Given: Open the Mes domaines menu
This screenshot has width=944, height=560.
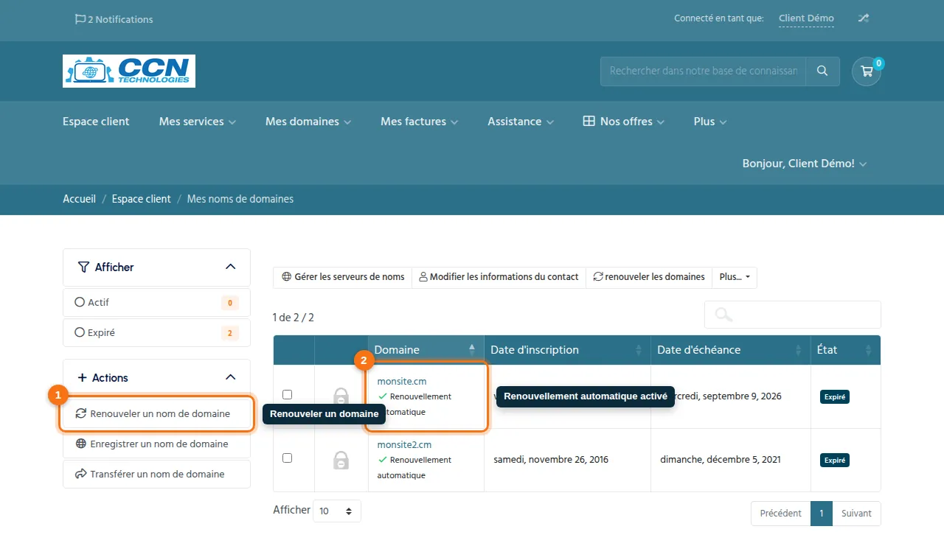Looking at the screenshot, I should 308,122.
